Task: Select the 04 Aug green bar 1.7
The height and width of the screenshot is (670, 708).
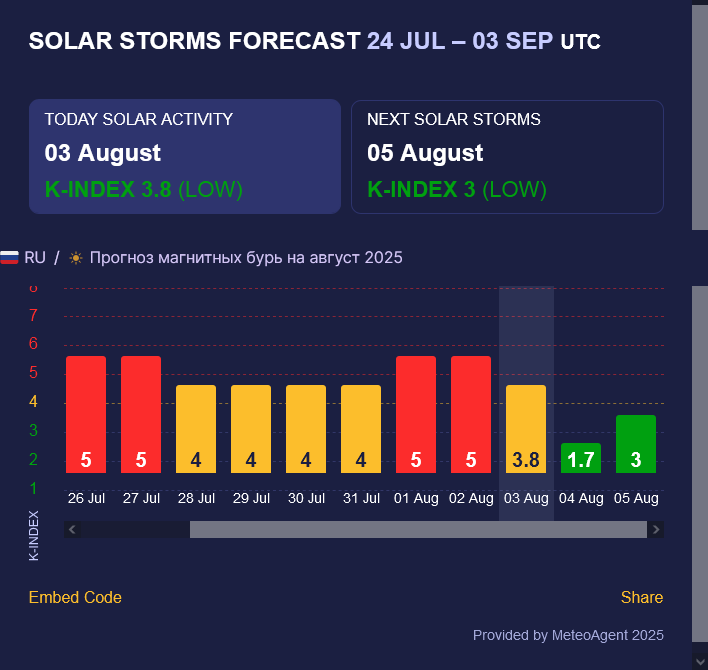Action: 581,458
